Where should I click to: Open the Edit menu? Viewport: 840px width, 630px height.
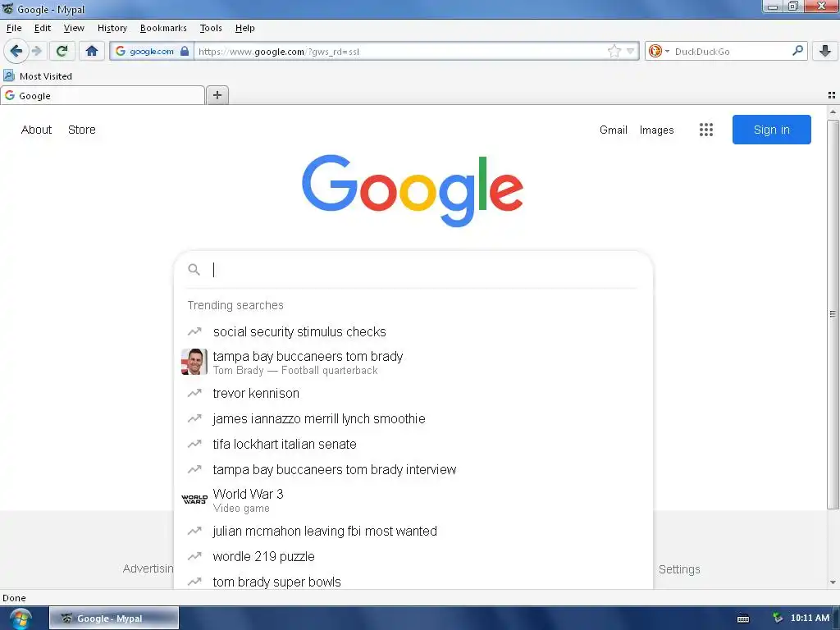coord(43,28)
